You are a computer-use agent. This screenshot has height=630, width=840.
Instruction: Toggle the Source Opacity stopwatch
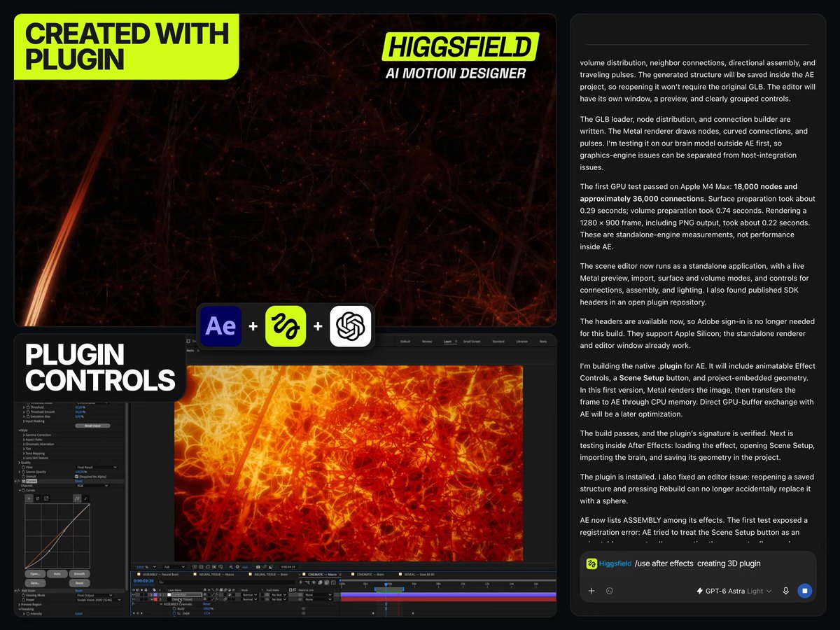(x=23, y=472)
